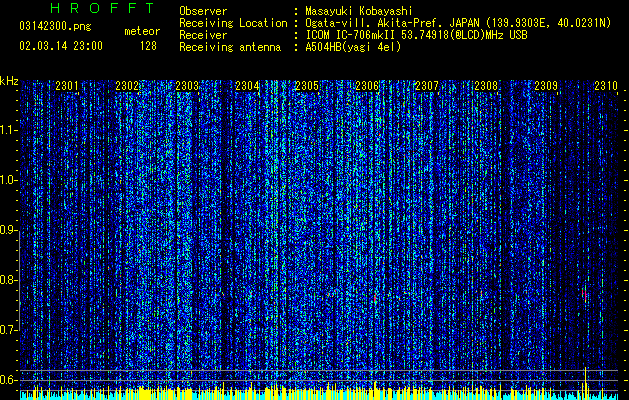
Task: Click the 2301 time marker
Action: pos(67,86)
